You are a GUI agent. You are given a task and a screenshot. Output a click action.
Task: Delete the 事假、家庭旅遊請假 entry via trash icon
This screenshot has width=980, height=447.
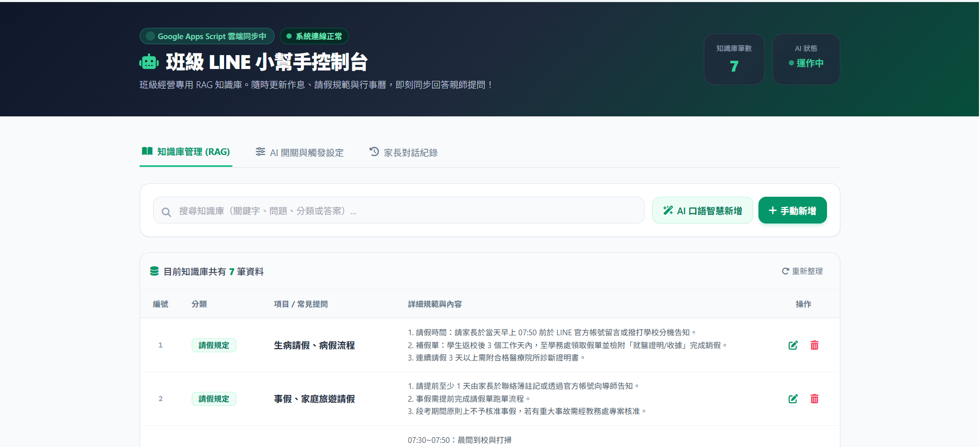click(x=815, y=399)
